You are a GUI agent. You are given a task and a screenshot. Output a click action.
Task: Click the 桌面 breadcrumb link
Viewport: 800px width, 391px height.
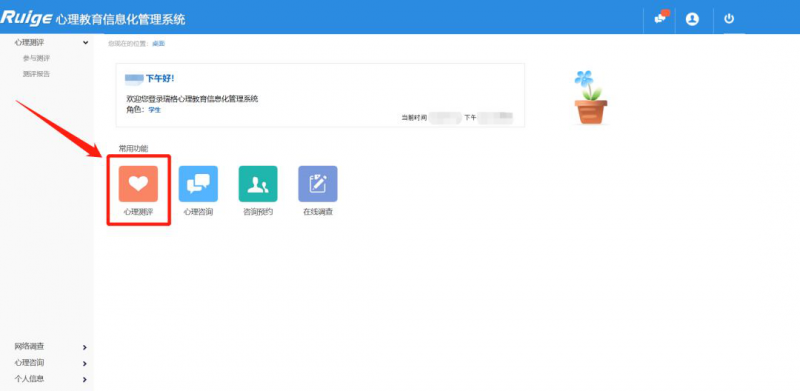159,44
